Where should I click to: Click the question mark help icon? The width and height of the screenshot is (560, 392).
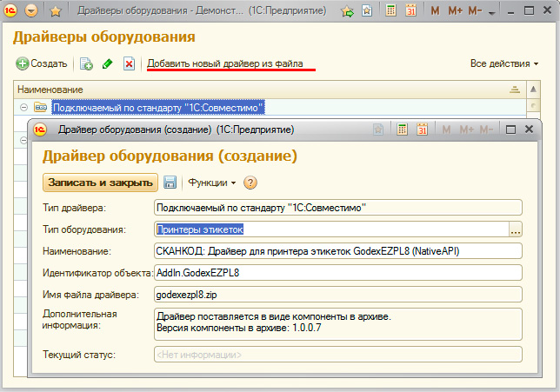tap(250, 183)
